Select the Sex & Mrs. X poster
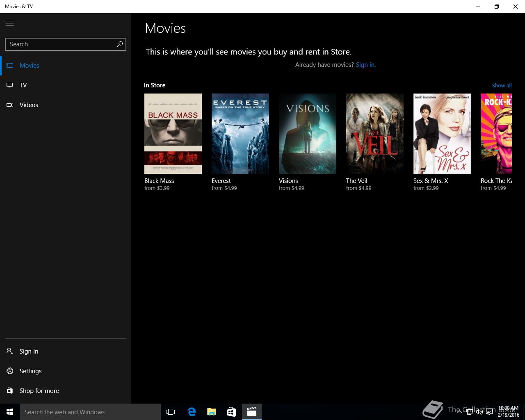Screen dimensions: 525x420 [442, 134]
